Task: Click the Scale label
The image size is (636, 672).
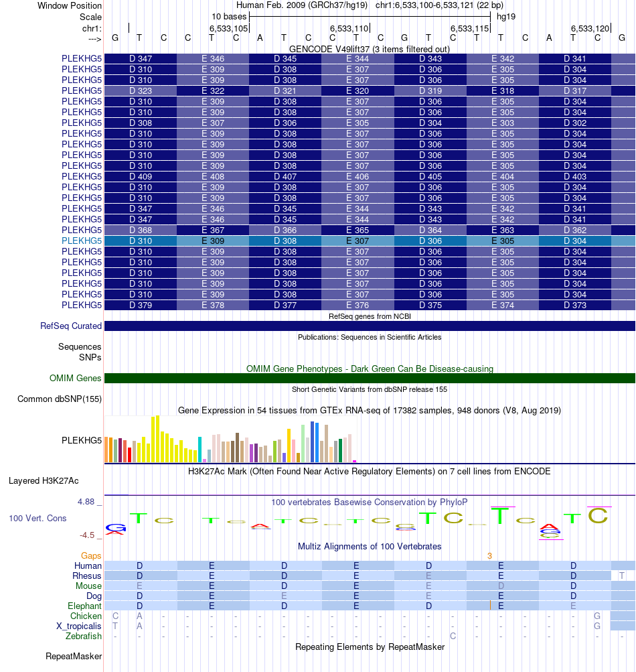Action: tap(91, 17)
